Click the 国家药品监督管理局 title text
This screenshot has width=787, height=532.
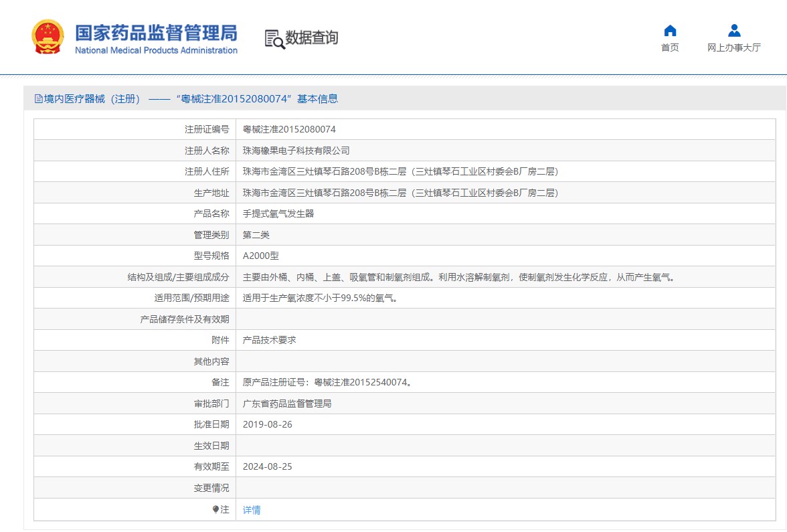pos(156,33)
